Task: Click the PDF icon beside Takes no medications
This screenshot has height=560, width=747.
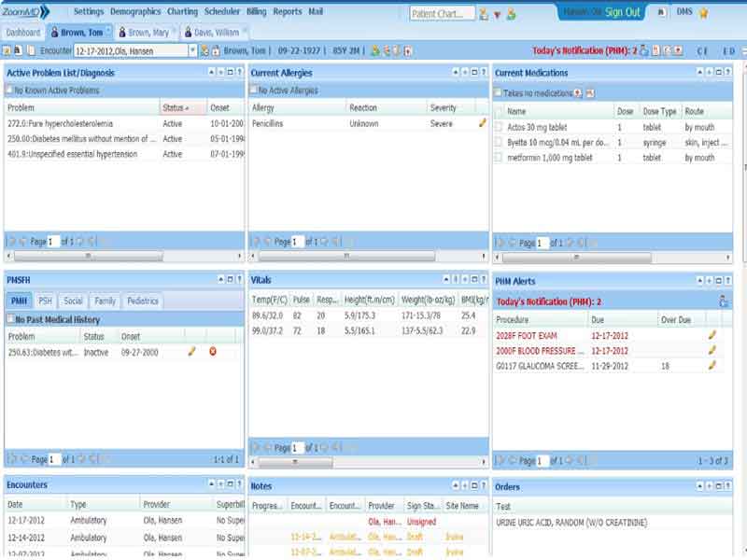Action: click(x=590, y=93)
